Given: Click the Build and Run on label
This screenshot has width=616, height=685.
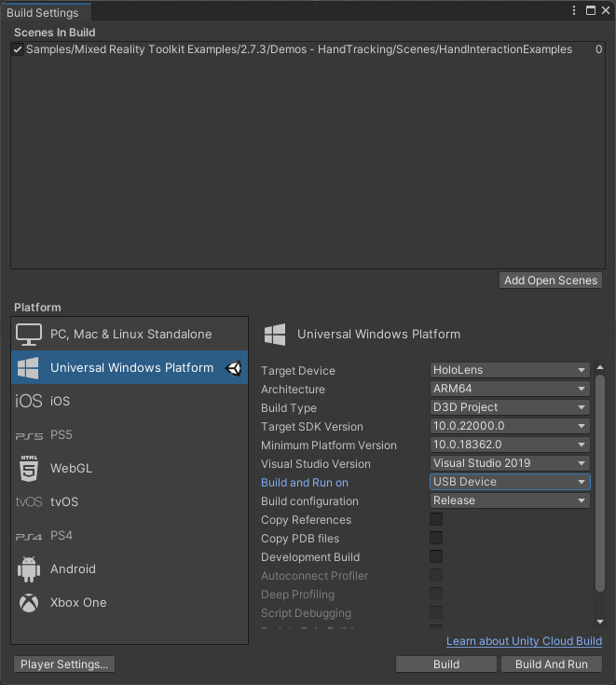Looking at the screenshot, I should (305, 483).
